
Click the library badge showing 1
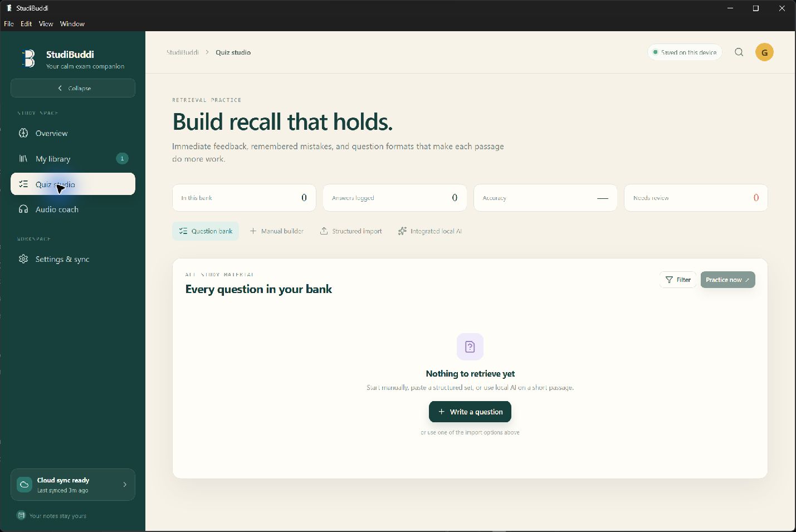[x=122, y=159]
